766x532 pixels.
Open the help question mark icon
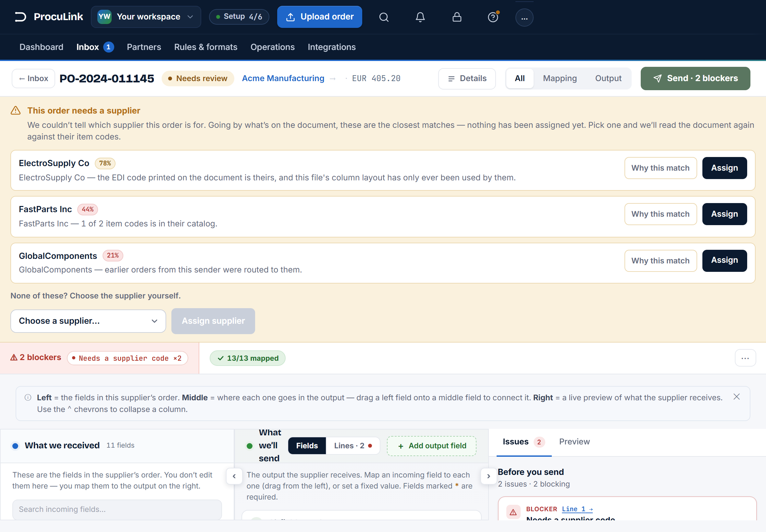tap(493, 17)
